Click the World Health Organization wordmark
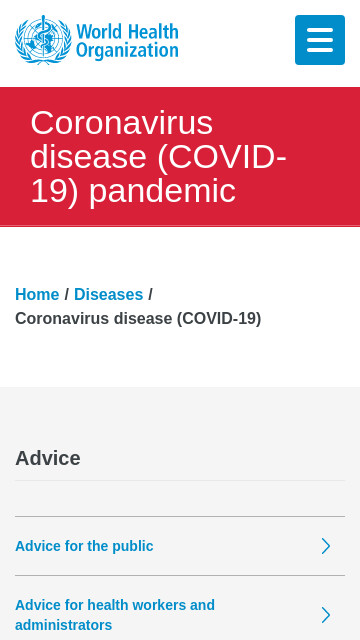The width and height of the screenshot is (360, 640). click(127, 41)
